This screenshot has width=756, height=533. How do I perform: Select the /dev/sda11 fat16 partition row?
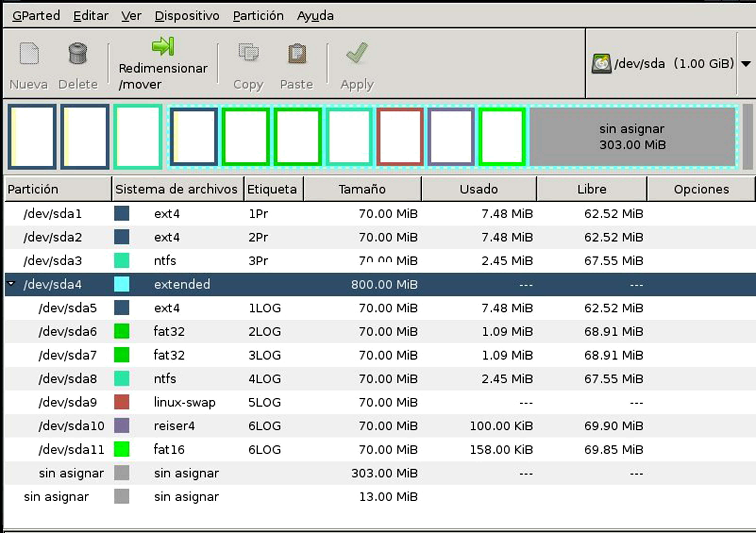pos(71,450)
